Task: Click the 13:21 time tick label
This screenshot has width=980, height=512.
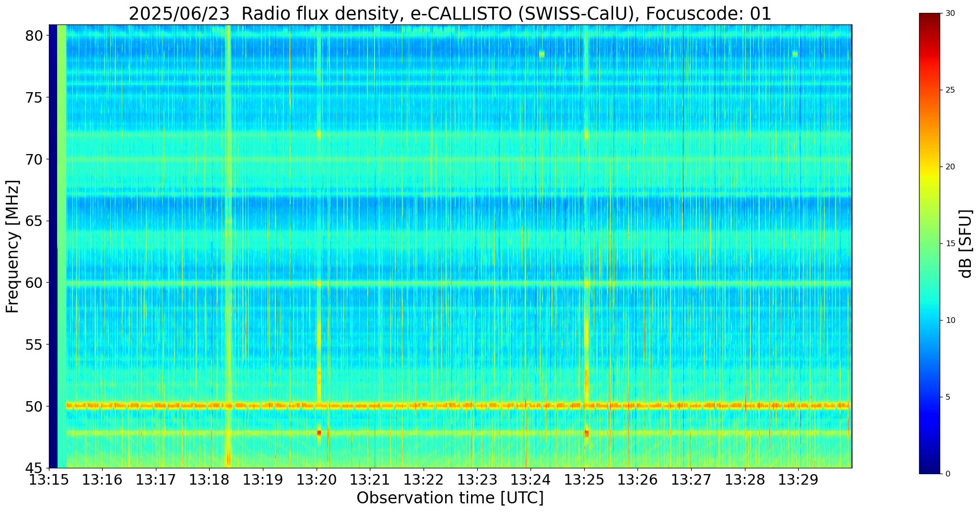Action: tap(370, 480)
